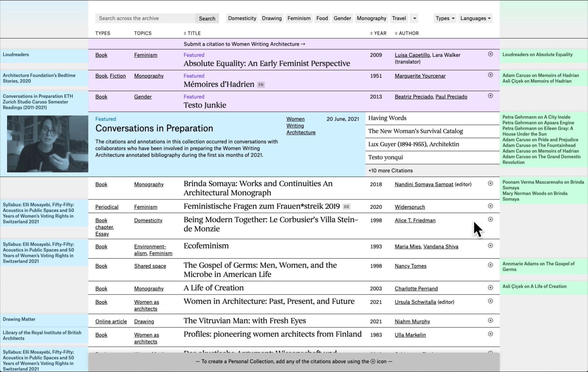Expand more topics arrow after Travel
This screenshot has height=372, width=588.
[414, 18]
